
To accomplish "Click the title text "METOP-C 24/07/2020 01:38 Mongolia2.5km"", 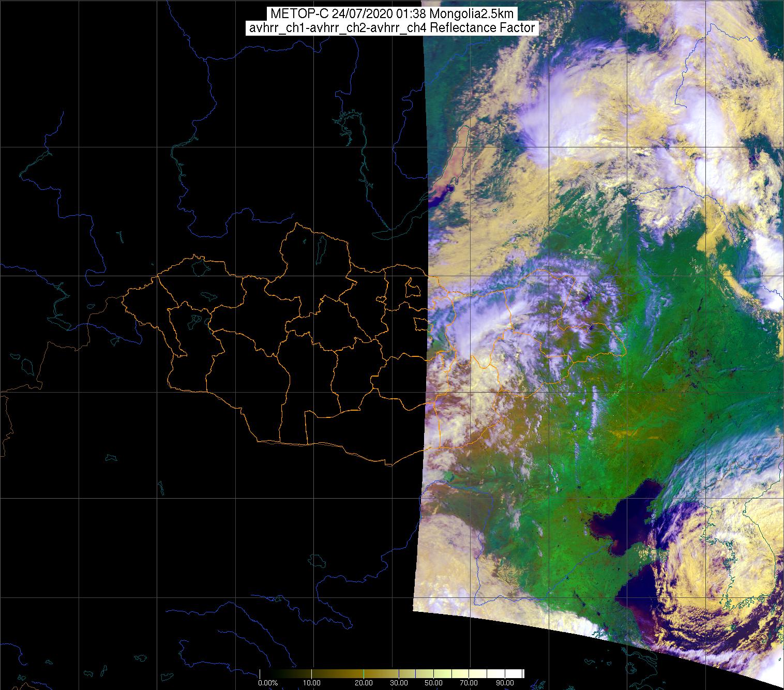I will [392, 14].
